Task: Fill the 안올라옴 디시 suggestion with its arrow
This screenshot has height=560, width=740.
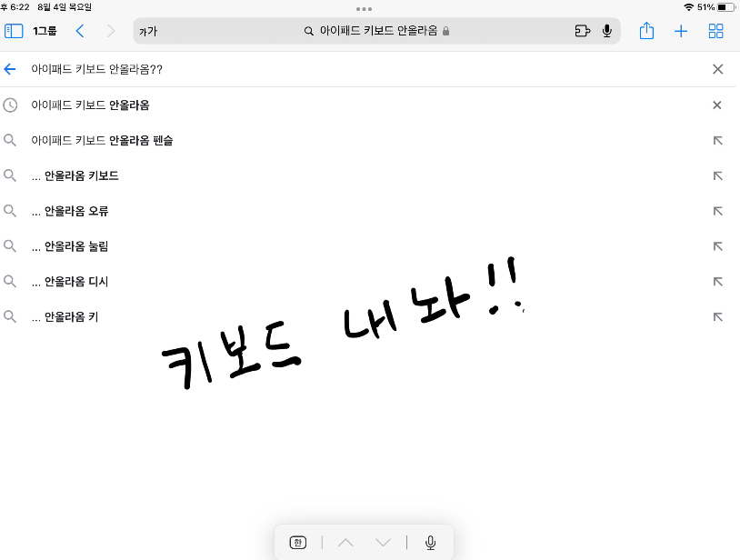Action: click(x=718, y=282)
